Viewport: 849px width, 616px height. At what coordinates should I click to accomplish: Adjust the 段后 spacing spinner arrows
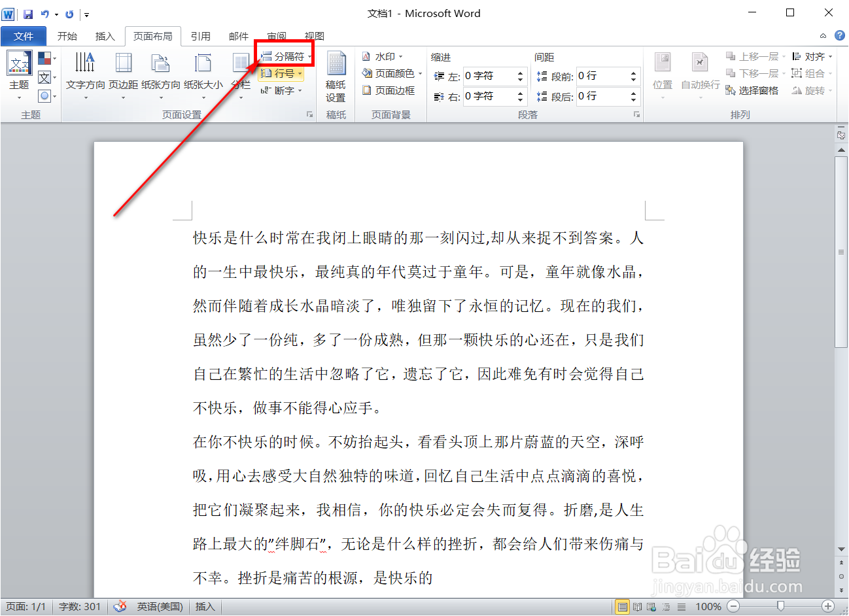(x=633, y=97)
